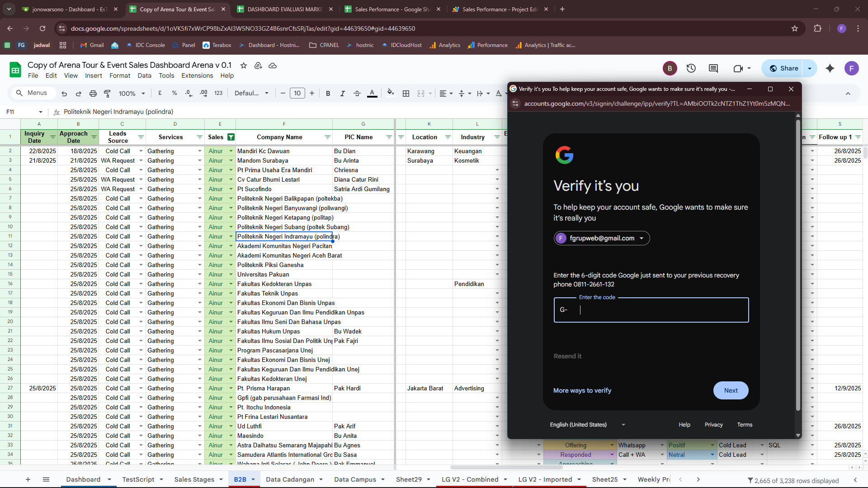
Task: Expand the fgrupweb@gmail.com account dropdown
Action: click(602, 238)
